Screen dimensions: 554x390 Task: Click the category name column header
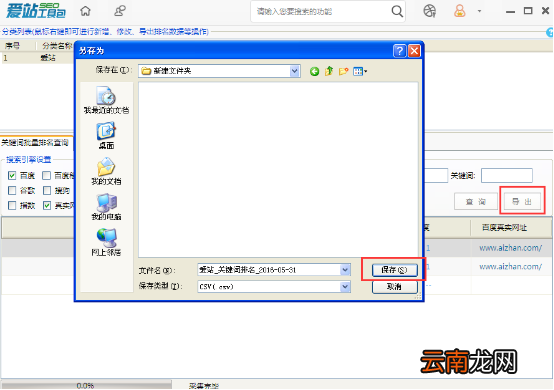coord(57,46)
